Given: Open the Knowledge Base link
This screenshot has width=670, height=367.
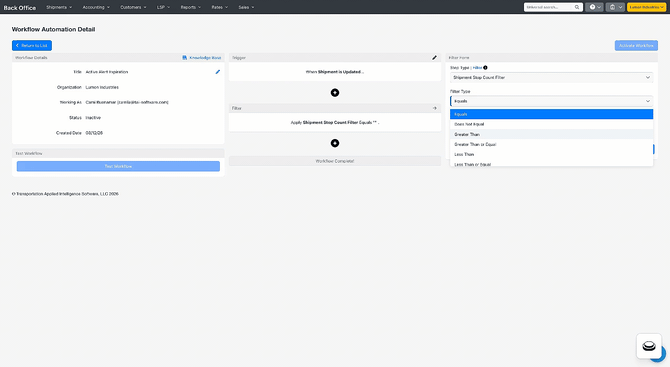Looking at the screenshot, I should [202, 58].
